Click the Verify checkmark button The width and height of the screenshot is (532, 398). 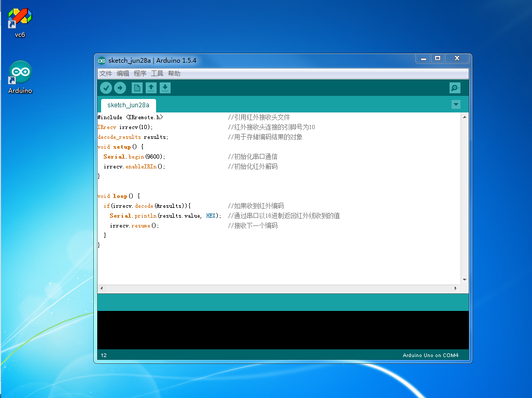click(x=106, y=88)
